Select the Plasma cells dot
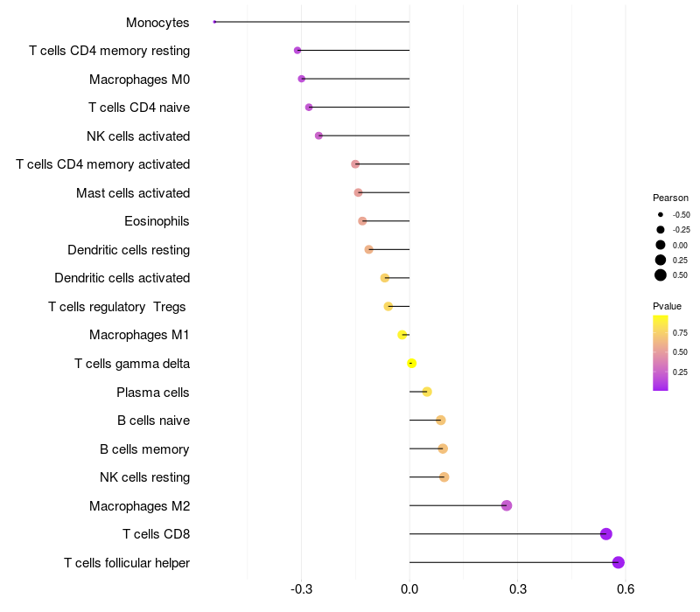700x612 pixels. point(427,392)
